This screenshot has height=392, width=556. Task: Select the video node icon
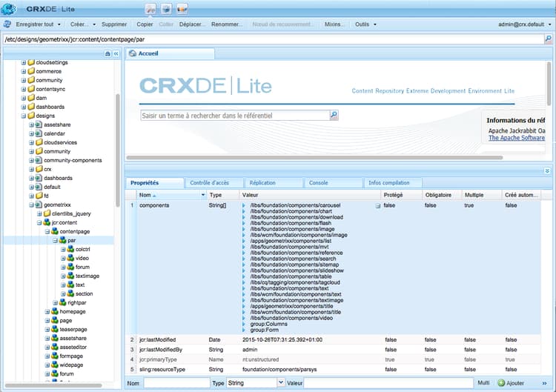tap(70, 258)
